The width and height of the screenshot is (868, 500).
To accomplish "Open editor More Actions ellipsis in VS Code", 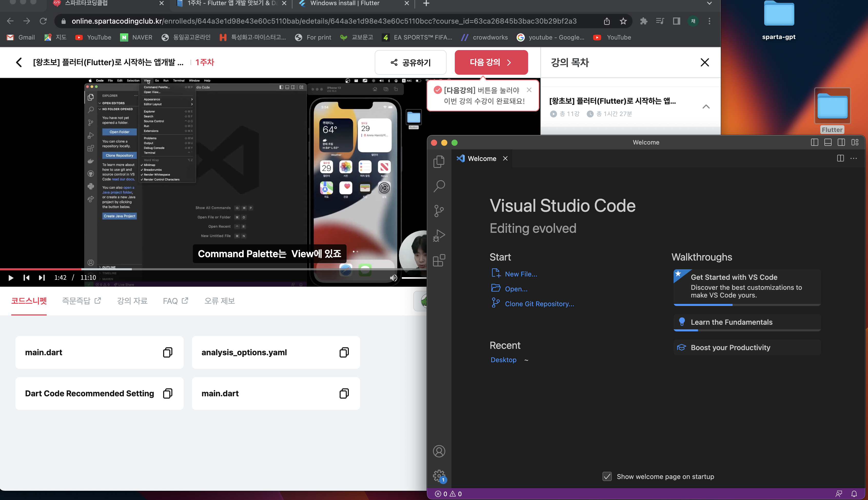I will (x=854, y=158).
